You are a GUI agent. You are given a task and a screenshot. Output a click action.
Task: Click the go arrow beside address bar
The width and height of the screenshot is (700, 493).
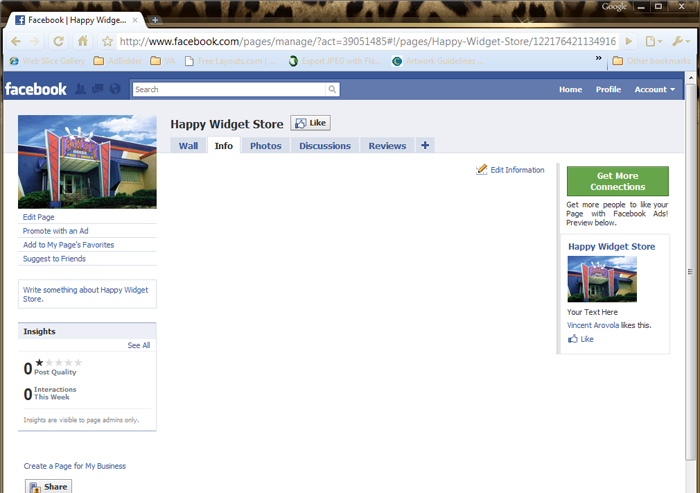click(x=629, y=42)
